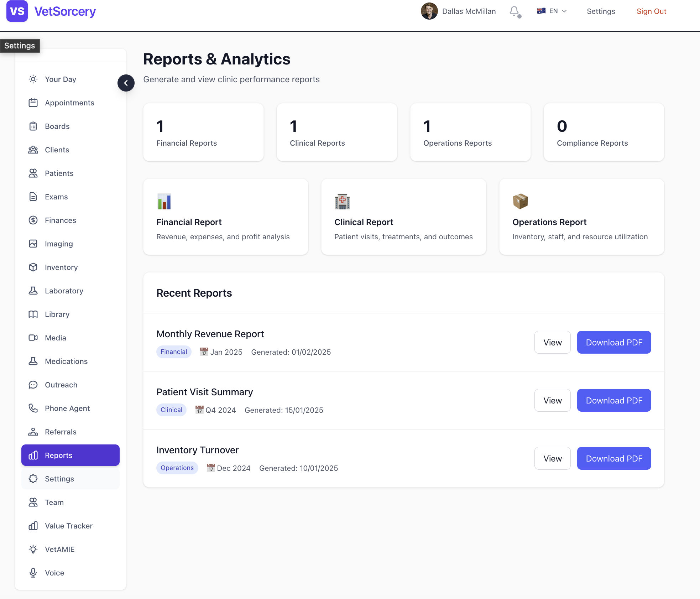Click the Inventory cube icon in sidebar
Viewport: 700px width, 599px height.
click(33, 267)
